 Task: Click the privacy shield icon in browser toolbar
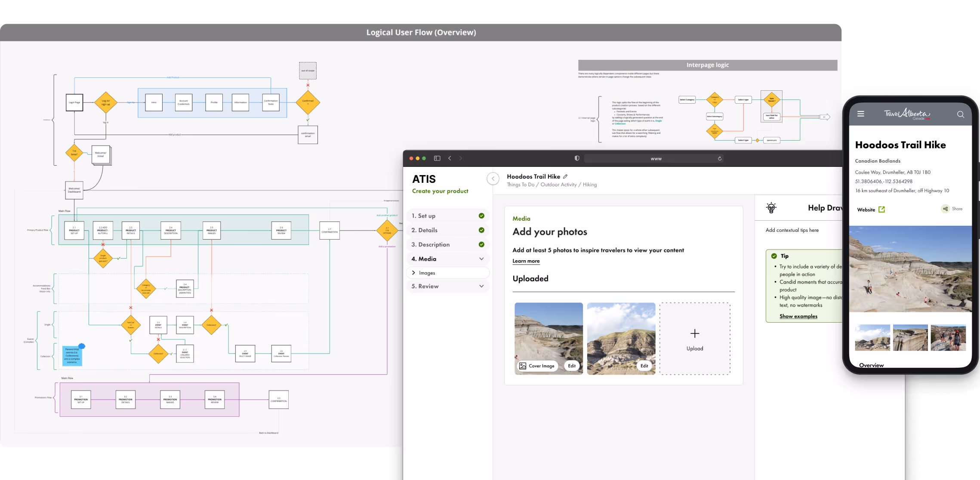577,158
